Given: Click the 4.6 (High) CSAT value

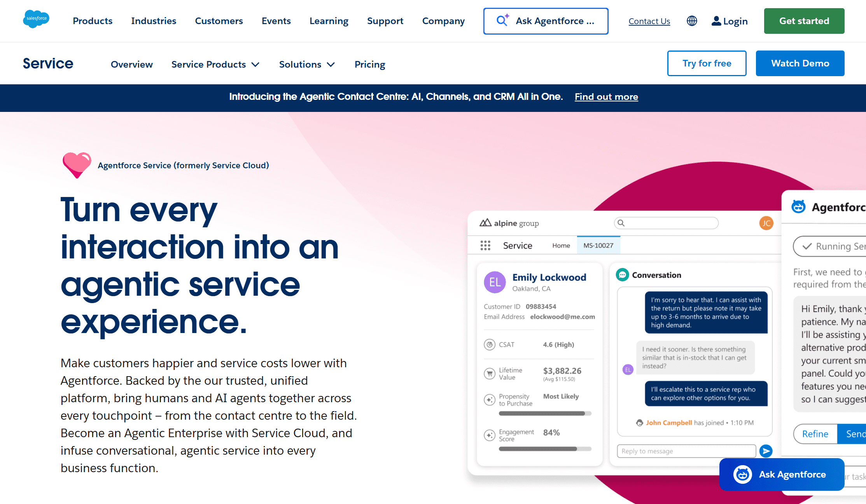Looking at the screenshot, I should pyautogui.click(x=558, y=345).
